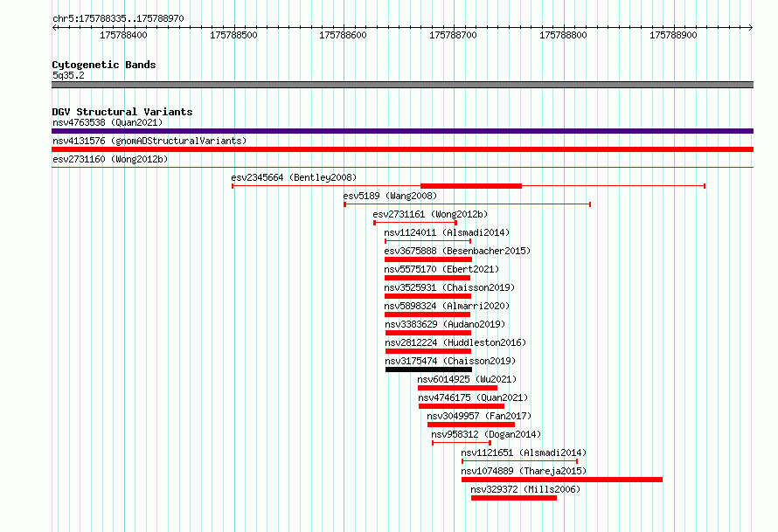
Task: Click the red nsv329372 variant bar
Action: 513,498
